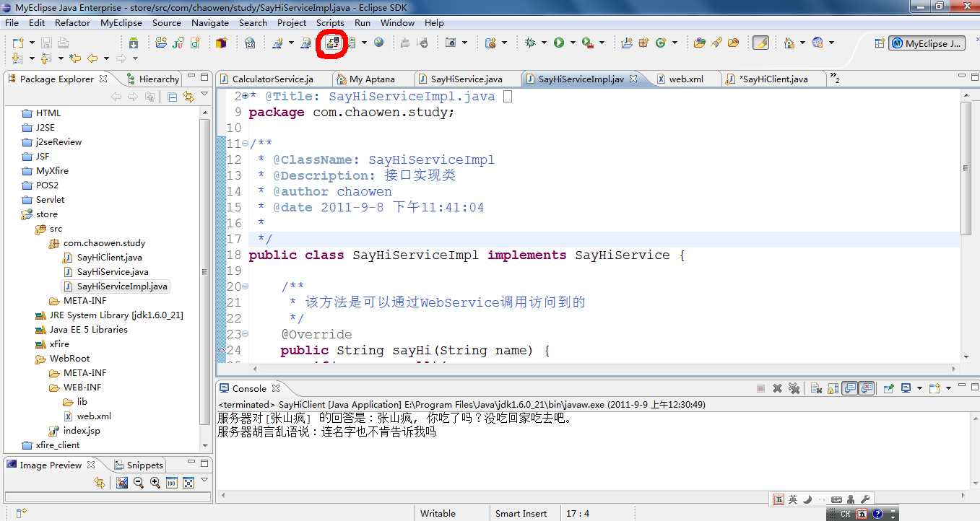Toggle Show Console When Standard Error Changes
The height and width of the screenshot is (521, 980).
click(x=867, y=388)
